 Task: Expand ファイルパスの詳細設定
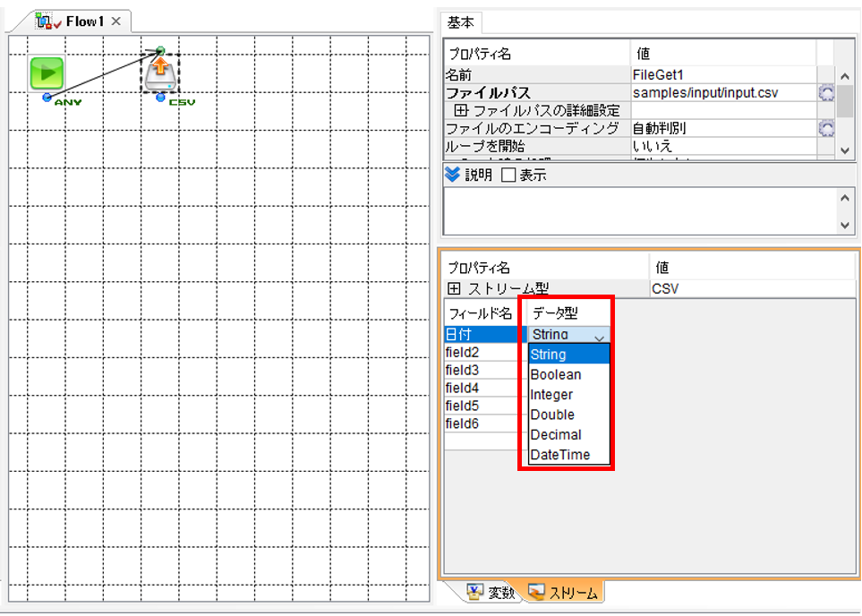coord(461,110)
